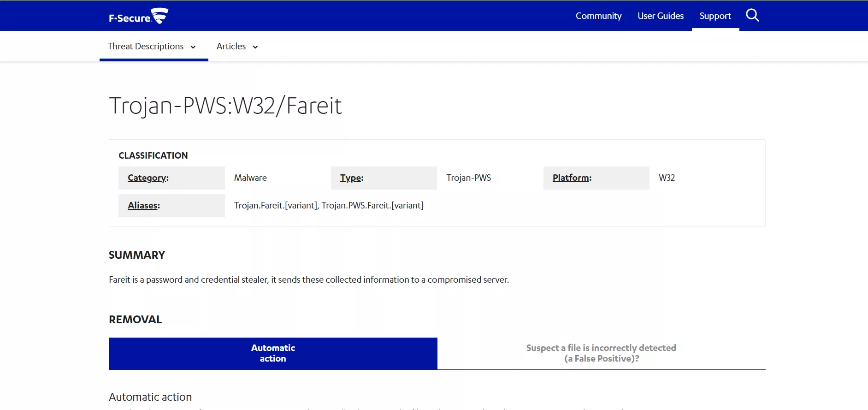Select the Support navigation item

coord(715,16)
